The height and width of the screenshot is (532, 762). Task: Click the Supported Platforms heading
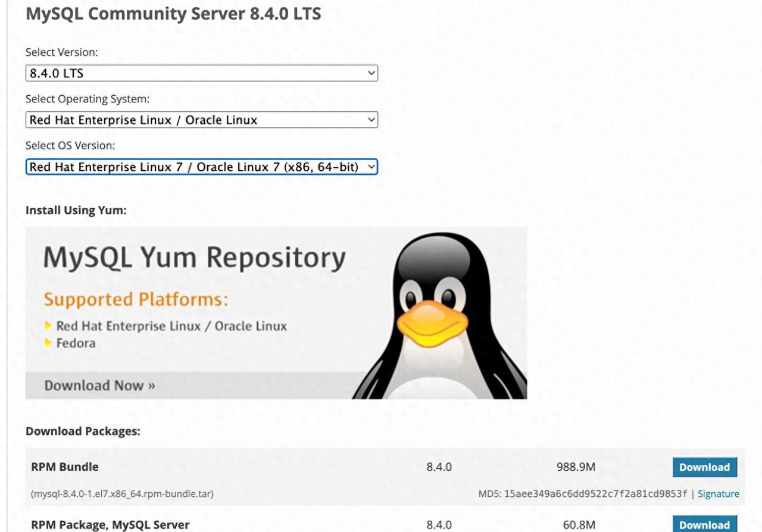(135, 299)
